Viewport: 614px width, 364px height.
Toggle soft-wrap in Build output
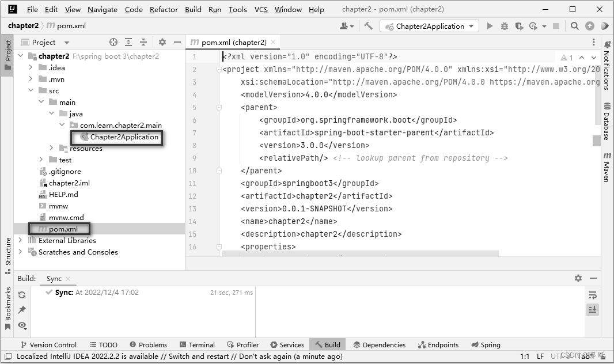(x=593, y=295)
